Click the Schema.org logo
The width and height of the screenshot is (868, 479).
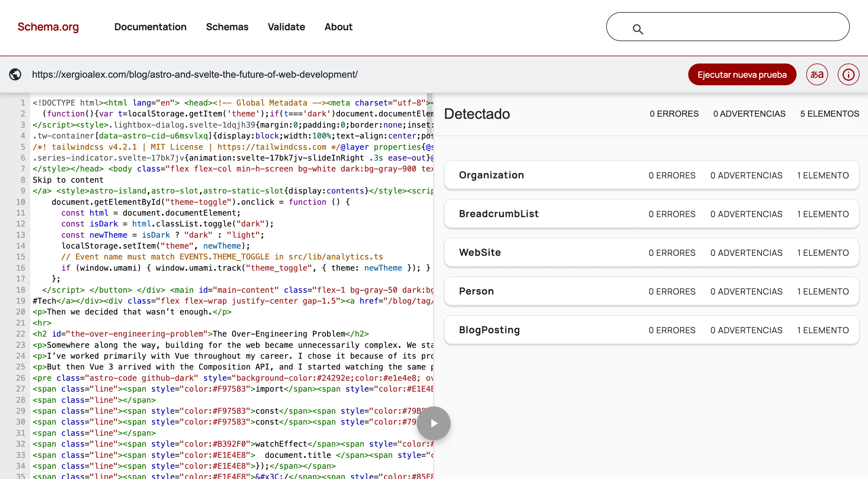coord(48,27)
